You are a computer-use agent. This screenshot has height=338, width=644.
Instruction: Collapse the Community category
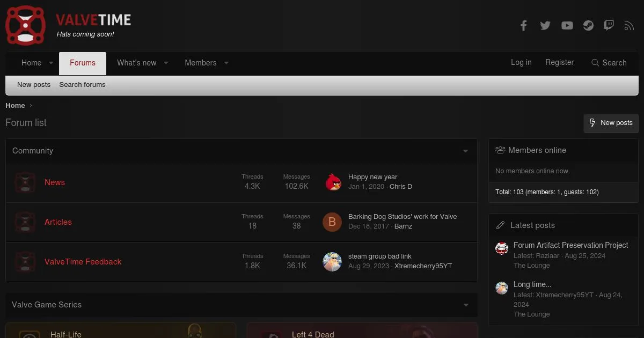pos(465,151)
